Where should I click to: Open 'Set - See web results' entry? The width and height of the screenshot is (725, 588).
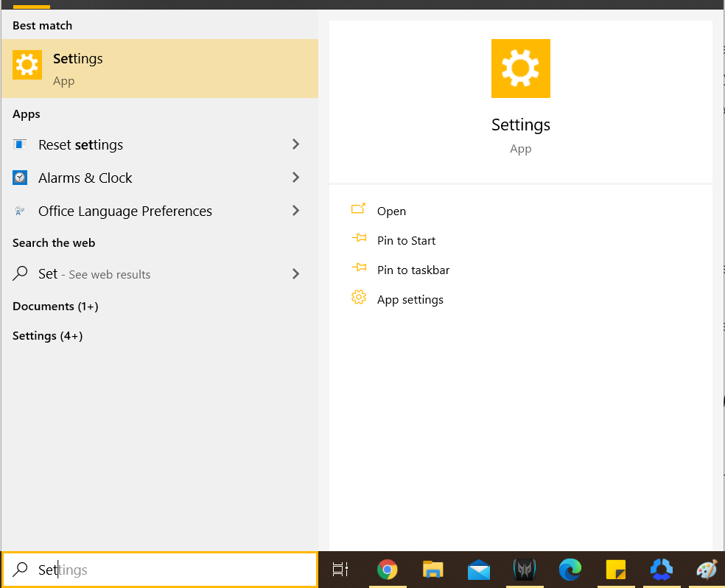[160, 274]
